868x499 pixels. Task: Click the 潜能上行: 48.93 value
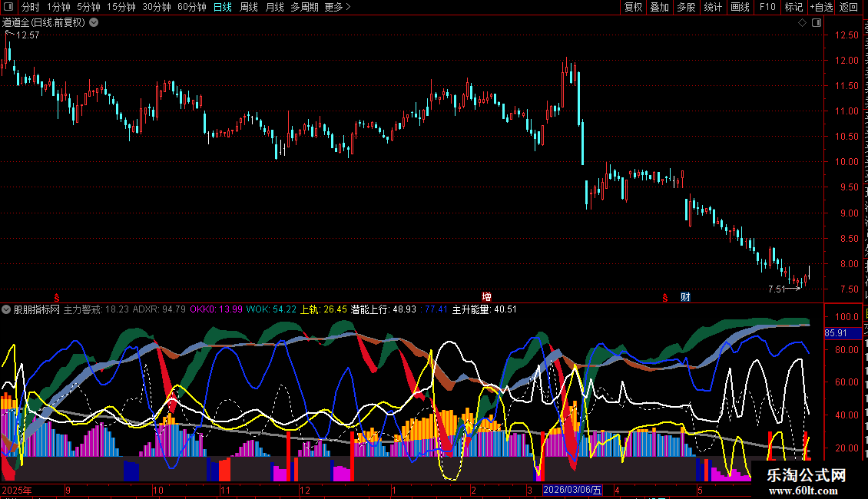point(383,309)
